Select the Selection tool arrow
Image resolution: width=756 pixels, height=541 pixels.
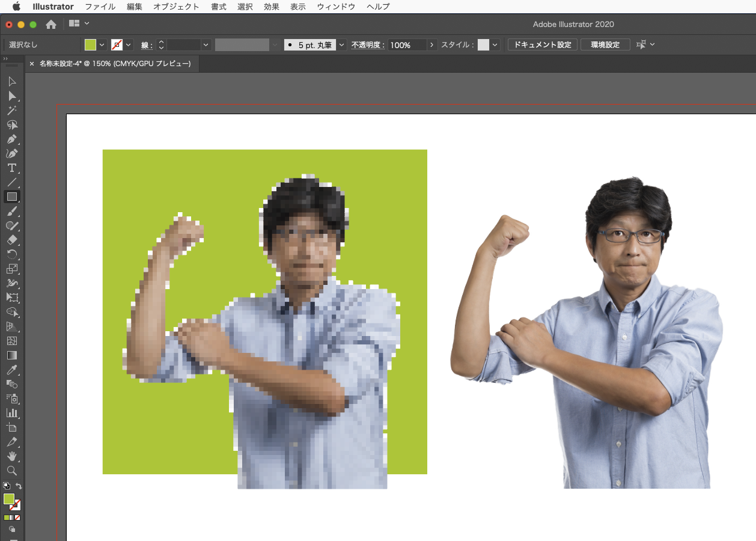click(12, 81)
